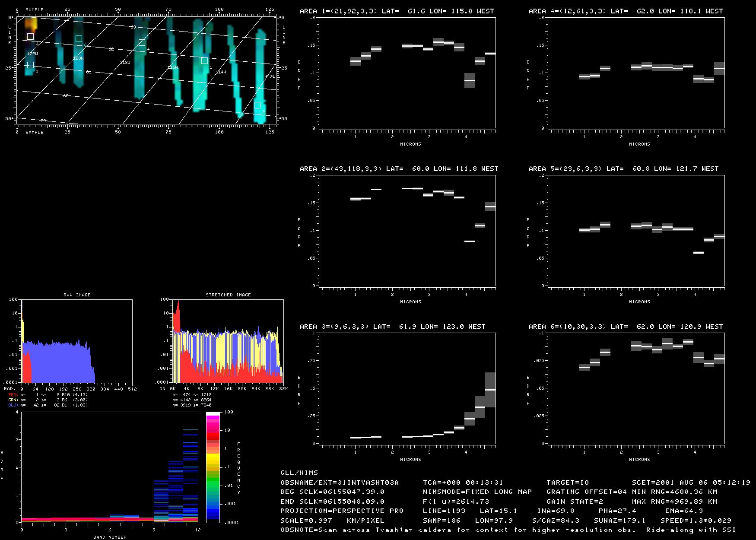Click the END SCLK=06155048.09.0 field
The height and width of the screenshot is (540, 756).
pos(333,502)
